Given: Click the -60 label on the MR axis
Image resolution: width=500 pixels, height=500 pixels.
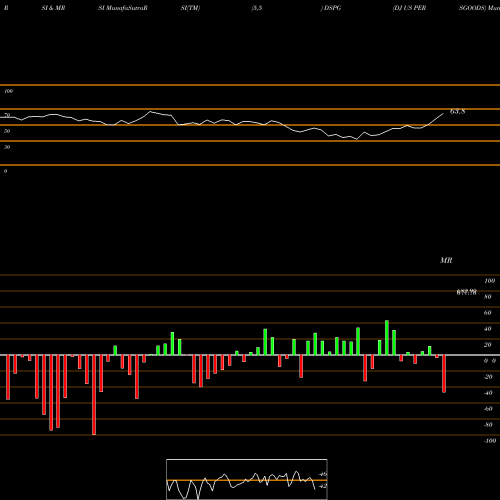Looking at the screenshot, I should click(x=488, y=409).
